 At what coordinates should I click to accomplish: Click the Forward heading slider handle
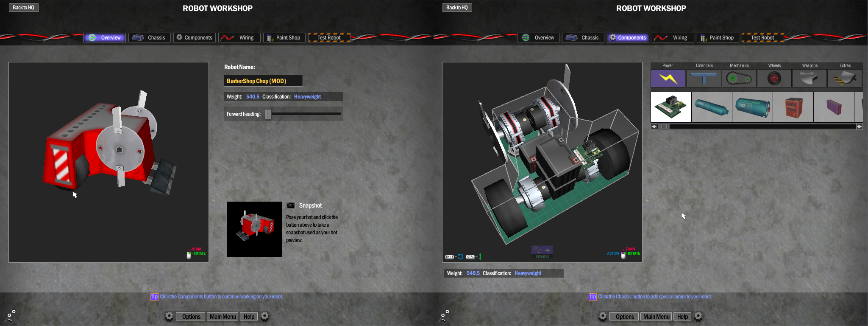268,114
